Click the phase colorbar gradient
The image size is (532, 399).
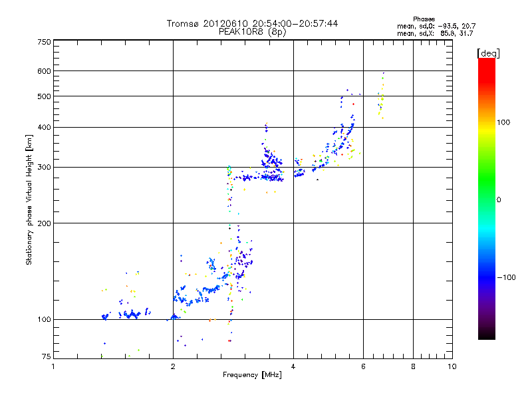click(487, 198)
